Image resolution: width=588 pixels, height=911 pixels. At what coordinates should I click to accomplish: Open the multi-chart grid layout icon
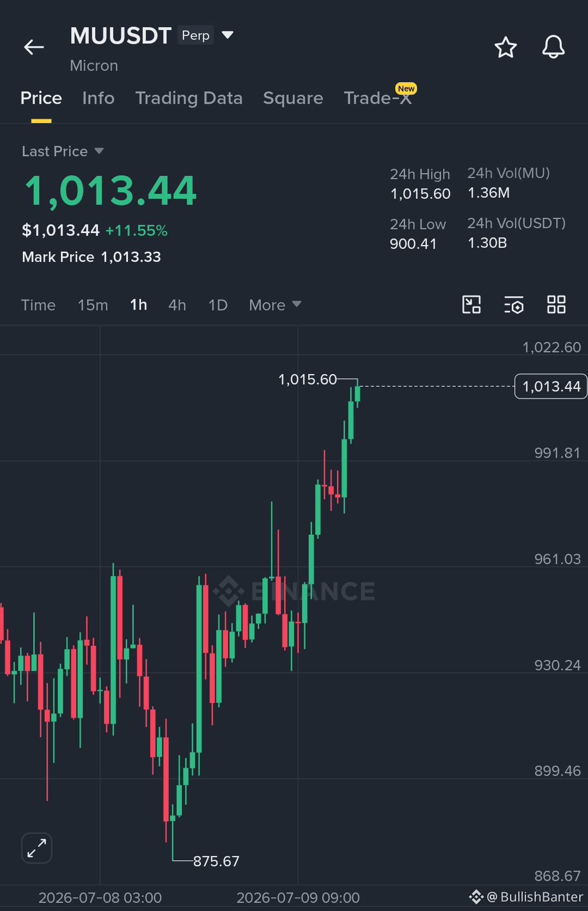(556, 304)
